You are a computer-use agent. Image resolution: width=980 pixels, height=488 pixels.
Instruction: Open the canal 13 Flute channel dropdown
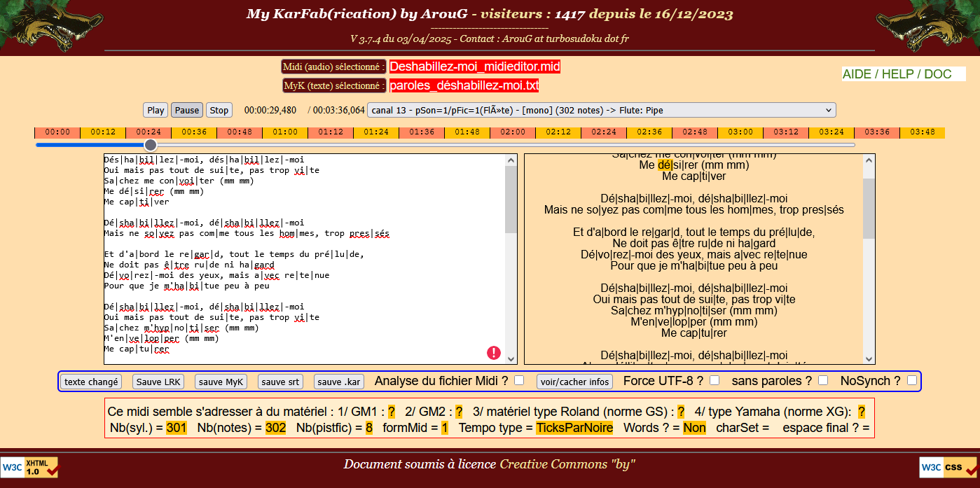pyautogui.click(x=601, y=110)
